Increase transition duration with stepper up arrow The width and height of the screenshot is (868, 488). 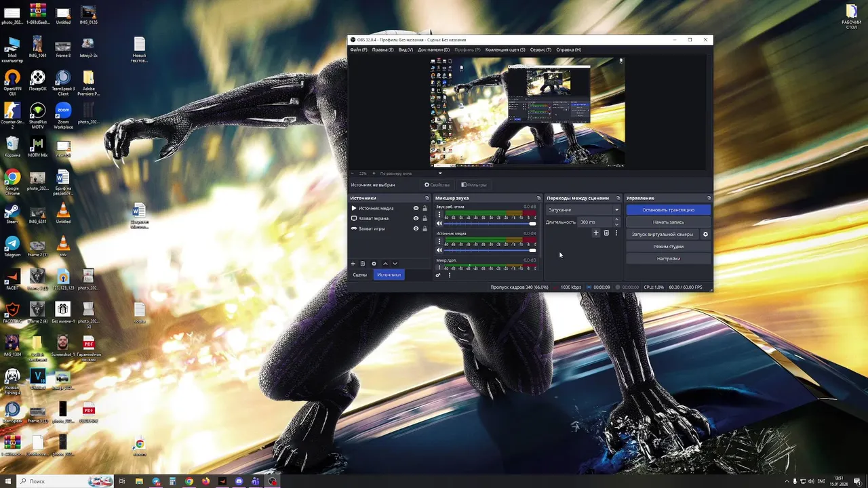(x=616, y=220)
